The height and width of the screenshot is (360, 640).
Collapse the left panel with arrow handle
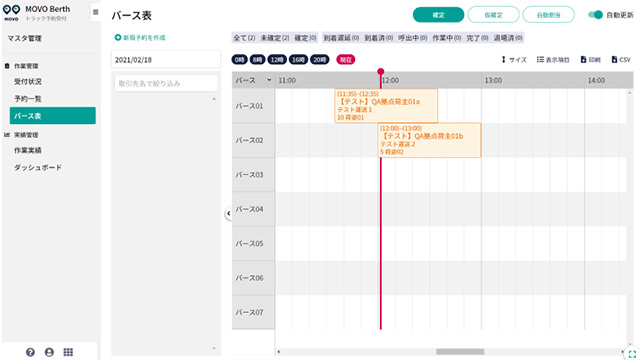point(228,213)
